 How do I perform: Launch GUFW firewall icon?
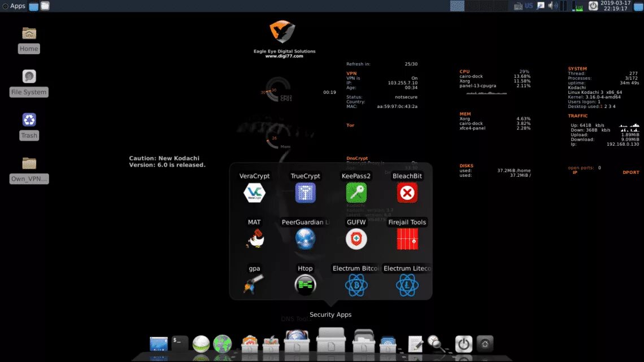(x=356, y=238)
